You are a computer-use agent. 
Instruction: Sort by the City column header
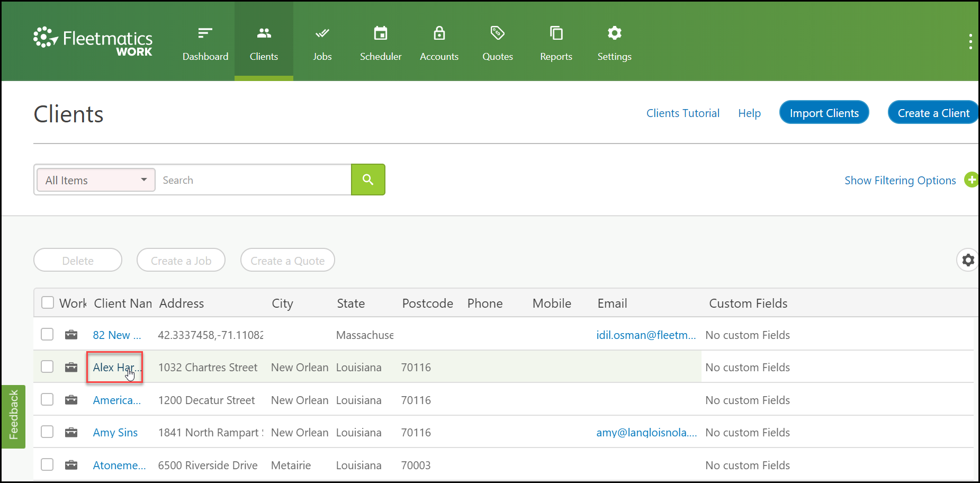(282, 303)
